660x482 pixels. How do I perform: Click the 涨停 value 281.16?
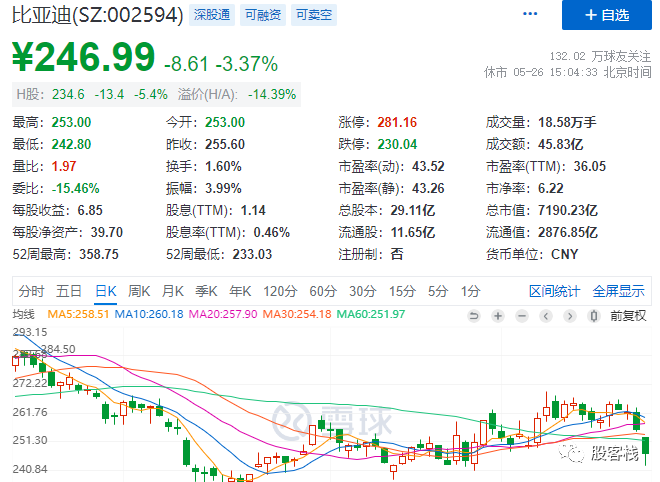click(x=397, y=122)
